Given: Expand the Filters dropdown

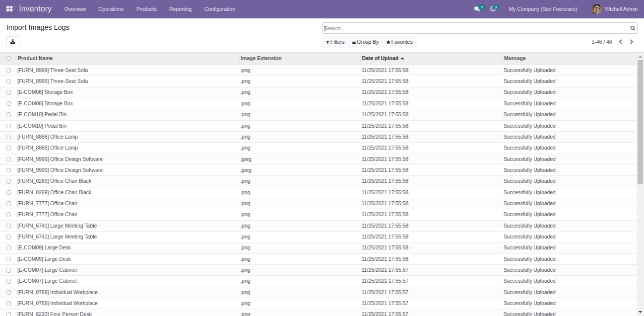Looking at the screenshot, I should click(x=335, y=42).
